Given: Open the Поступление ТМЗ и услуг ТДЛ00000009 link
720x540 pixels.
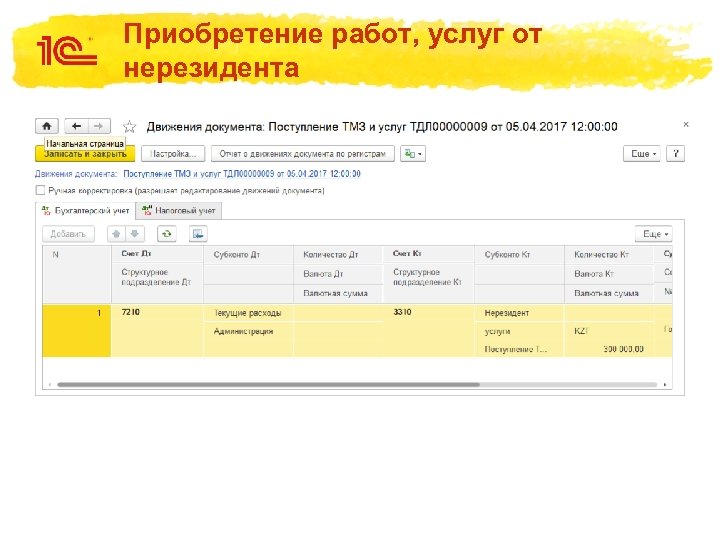Looking at the screenshot, I should pyautogui.click(x=242, y=174).
